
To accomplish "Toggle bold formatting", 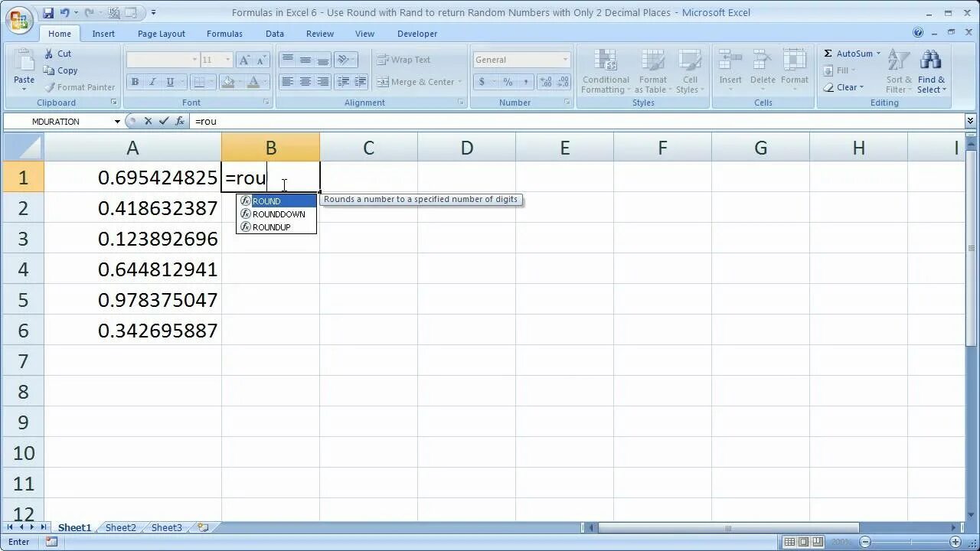I will tap(135, 82).
